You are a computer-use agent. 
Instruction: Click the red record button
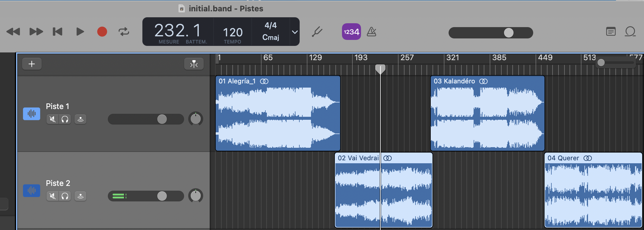coord(102,32)
